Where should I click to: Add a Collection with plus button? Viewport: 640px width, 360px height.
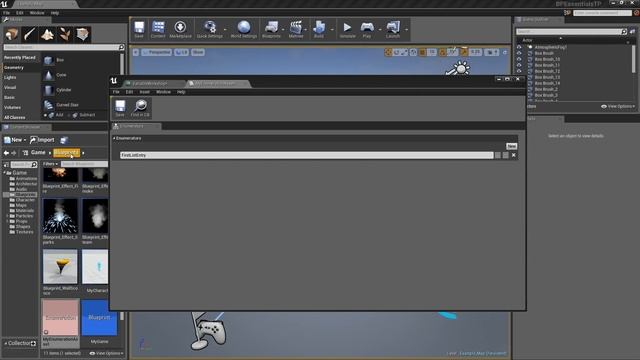click(33, 344)
